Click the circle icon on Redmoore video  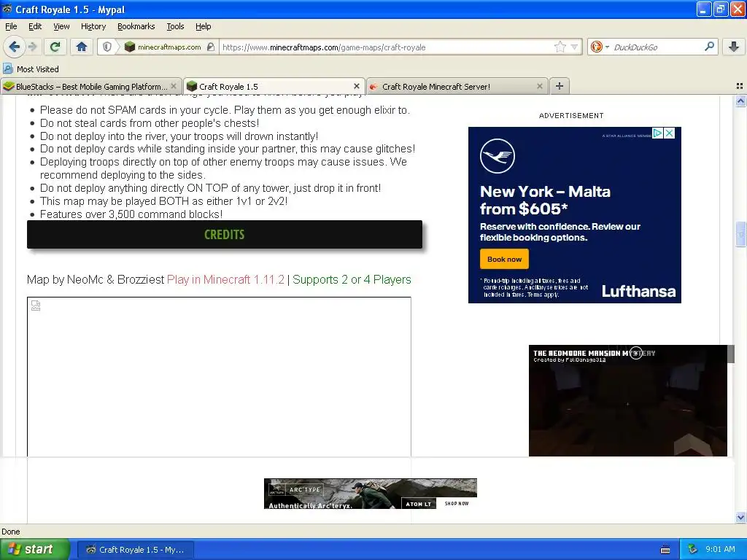pos(636,353)
